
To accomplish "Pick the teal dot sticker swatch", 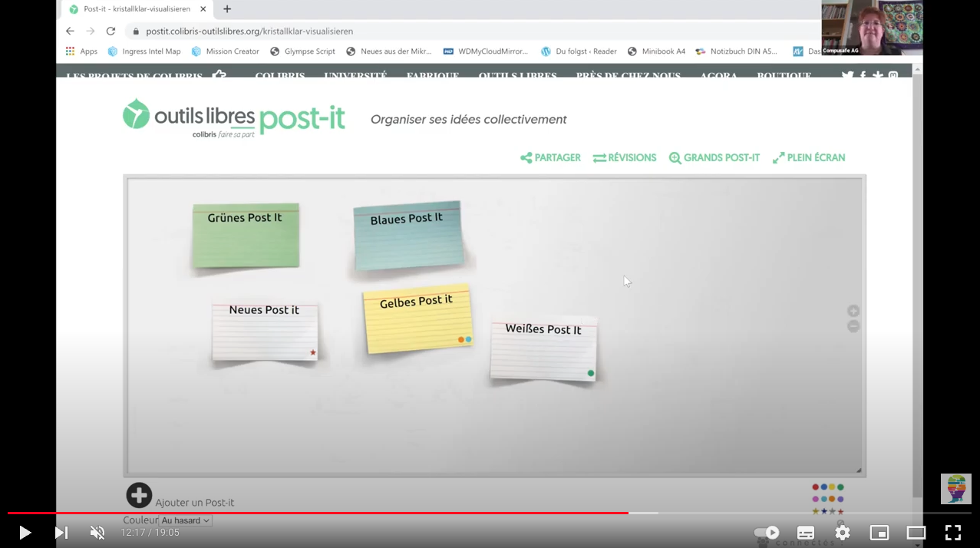I will point(824,499).
